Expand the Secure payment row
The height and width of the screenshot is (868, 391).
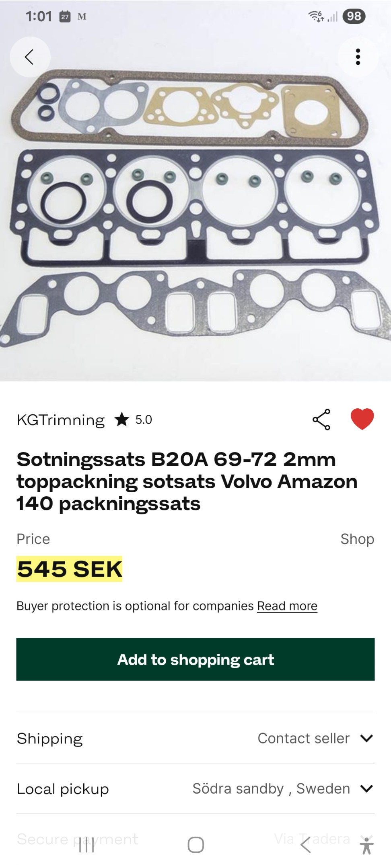pyautogui.click(x=195, y=839)
